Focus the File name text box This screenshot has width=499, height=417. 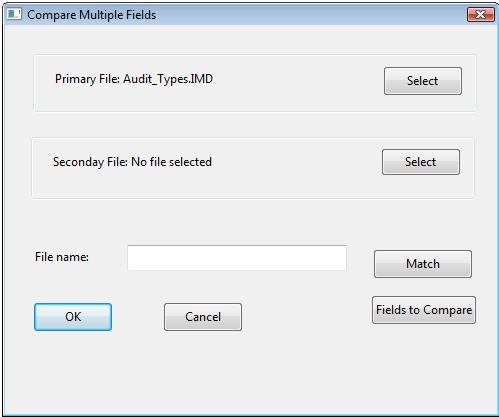pyautogui.click(x=237, y=258)
